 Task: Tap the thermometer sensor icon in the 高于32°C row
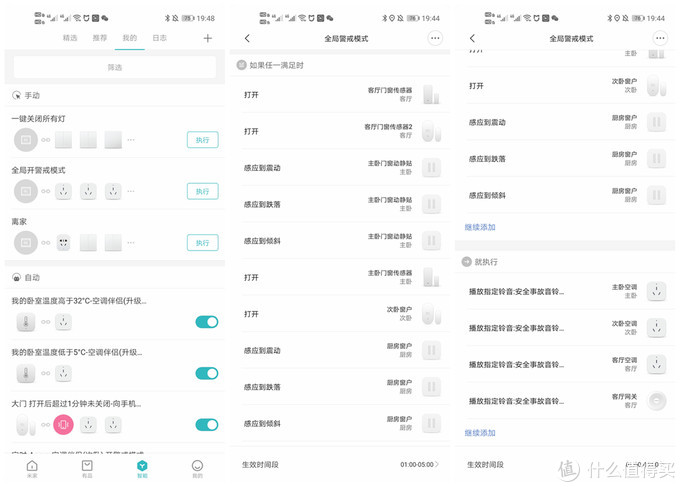[x=26, y=322]
